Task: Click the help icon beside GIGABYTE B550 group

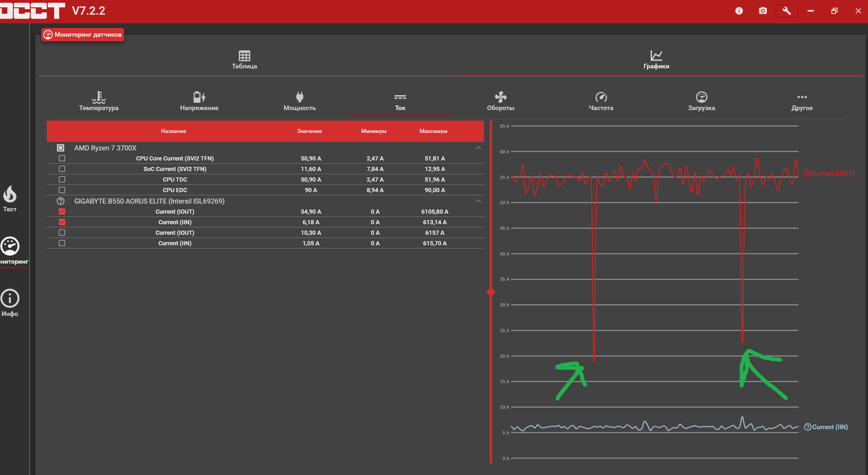Action: pyautogui.click(x=61, y=201)
